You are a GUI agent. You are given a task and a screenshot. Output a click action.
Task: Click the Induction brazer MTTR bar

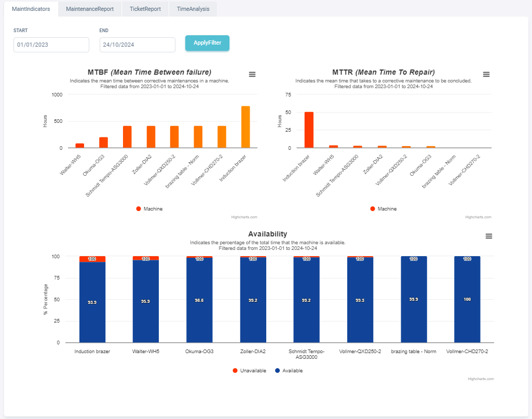pos(309,130)
